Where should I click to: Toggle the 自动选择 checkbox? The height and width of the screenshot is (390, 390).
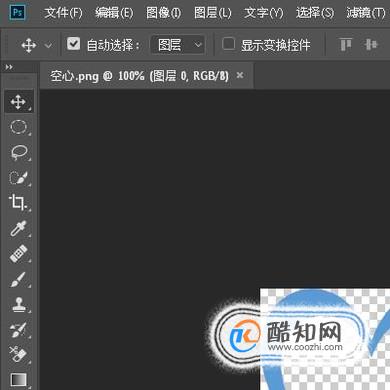pos(73,44)
